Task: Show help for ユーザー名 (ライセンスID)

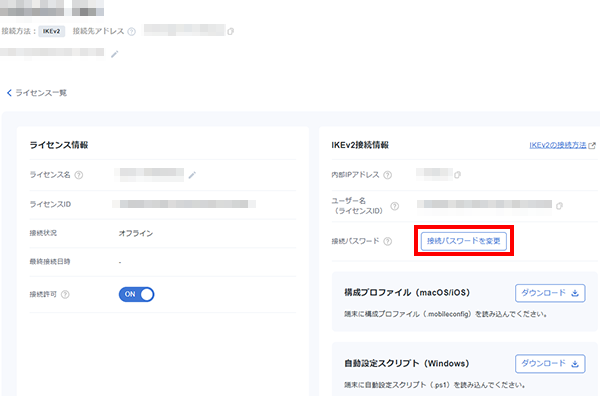Action: point(395,206)
